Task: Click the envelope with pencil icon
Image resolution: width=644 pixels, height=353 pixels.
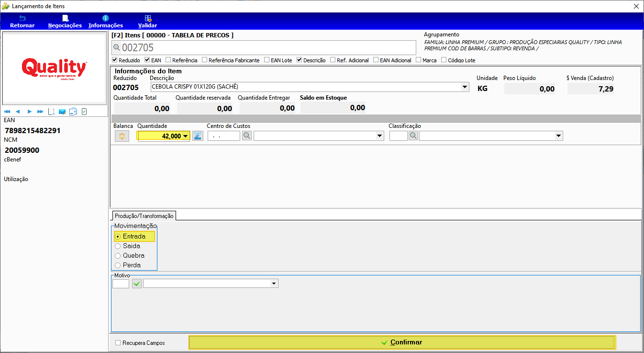Action: pos(62,112)
